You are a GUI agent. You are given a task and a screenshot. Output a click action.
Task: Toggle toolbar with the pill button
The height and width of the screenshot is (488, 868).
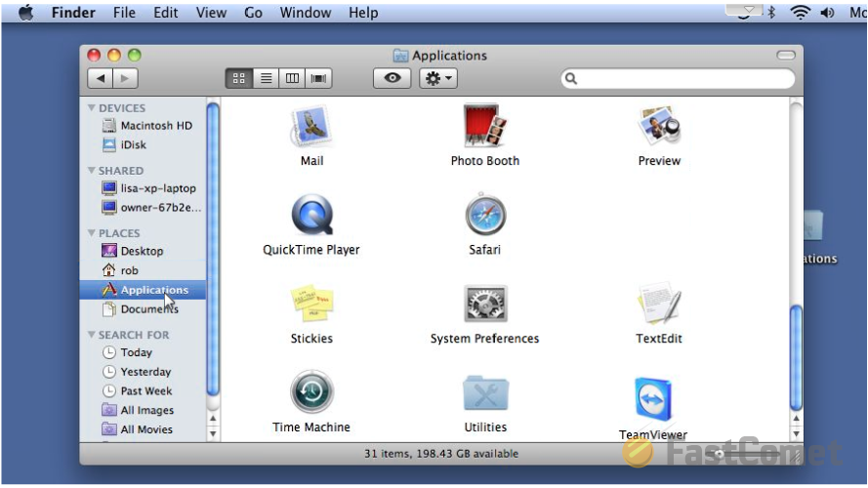(x=786, y=55)
